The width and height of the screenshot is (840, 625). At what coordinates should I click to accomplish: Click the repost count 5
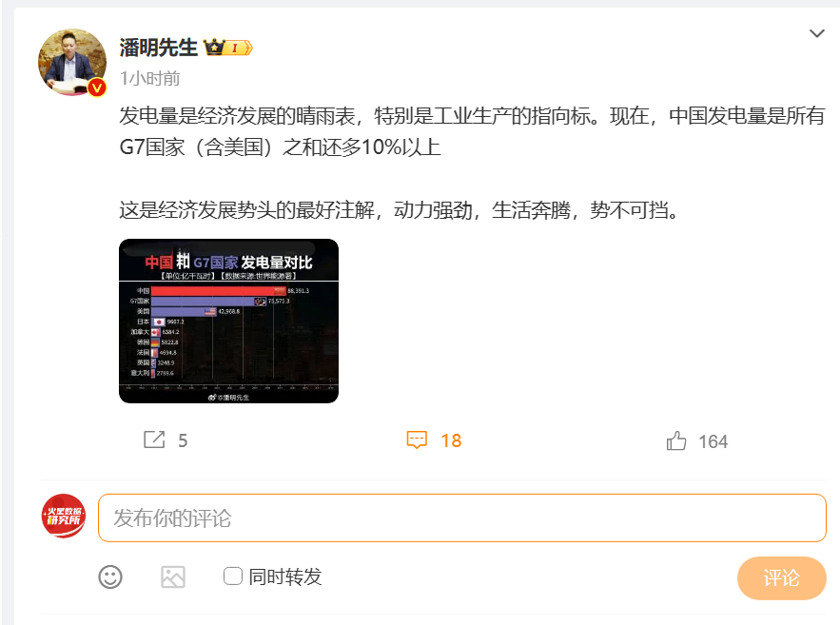coord(183,440)
